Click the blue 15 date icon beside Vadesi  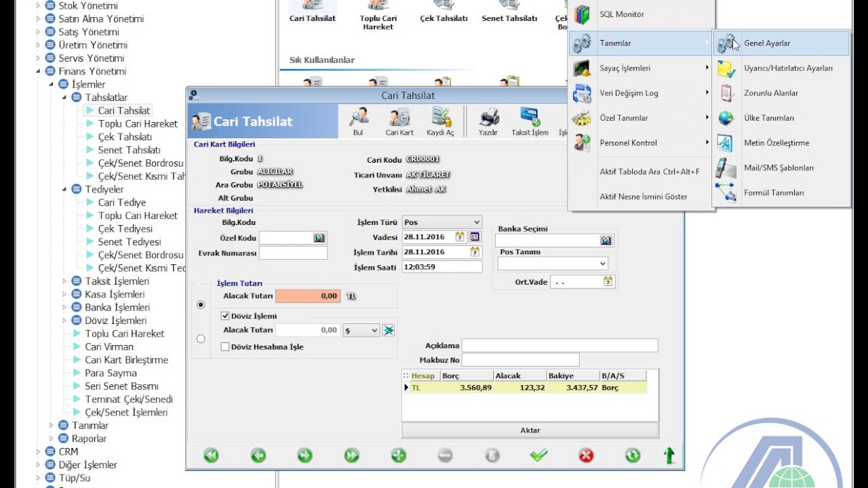coord(475,237)
